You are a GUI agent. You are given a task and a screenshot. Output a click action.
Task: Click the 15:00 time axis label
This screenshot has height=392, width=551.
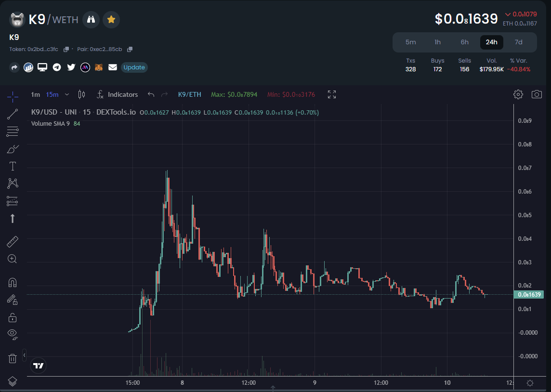(x=132, y=383)
